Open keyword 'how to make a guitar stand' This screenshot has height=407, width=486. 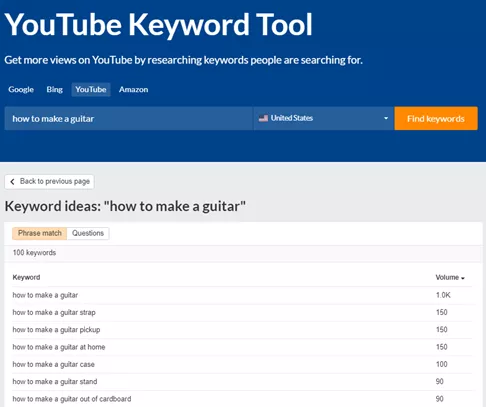(x=55, y=382)
